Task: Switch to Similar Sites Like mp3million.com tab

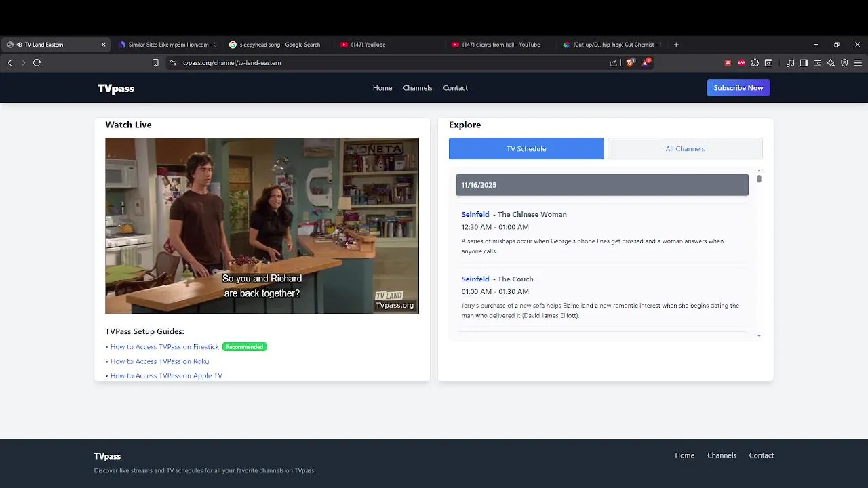Action: tap(167, 45)
